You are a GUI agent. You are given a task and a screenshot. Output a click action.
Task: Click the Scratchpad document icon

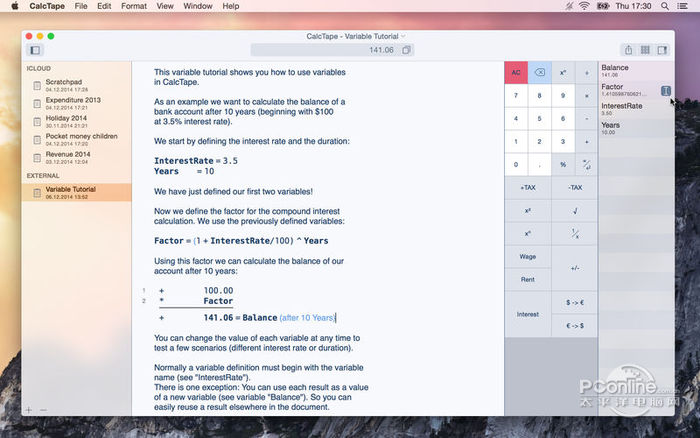[37, 85]
